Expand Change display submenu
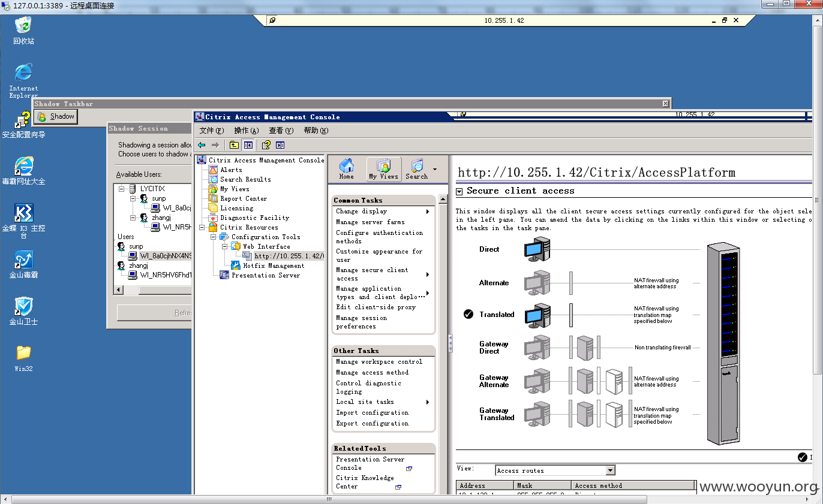Viewport: 823px width, 504px height. point(428,212)
